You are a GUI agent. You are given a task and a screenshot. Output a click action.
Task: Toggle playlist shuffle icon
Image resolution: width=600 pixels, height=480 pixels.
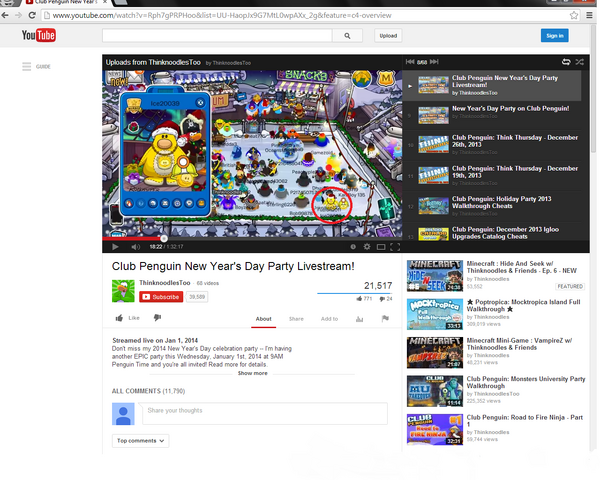[580, 62]
